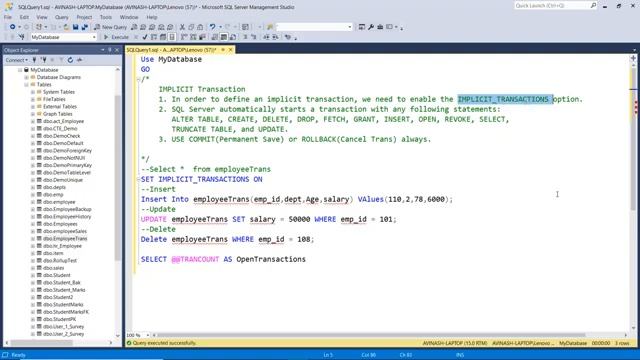Select External Tables folder
The height and width of the screenshot is (360, 640).
click(60, 107)
